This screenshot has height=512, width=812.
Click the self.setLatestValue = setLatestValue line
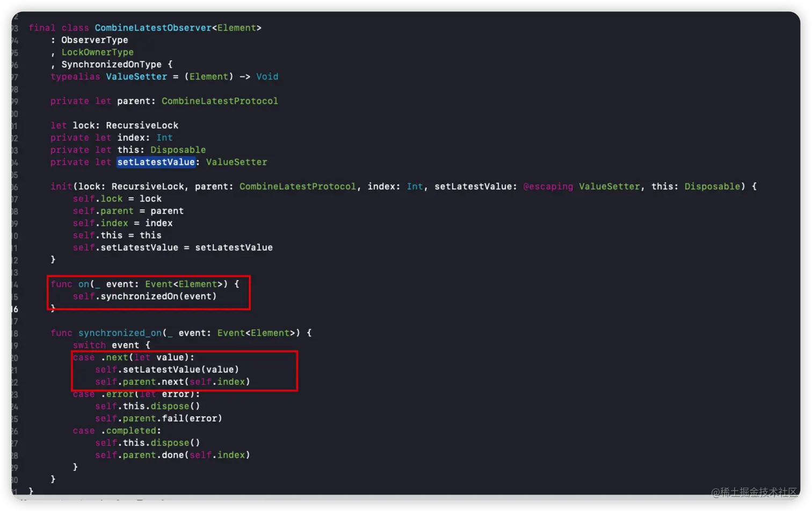173,247
